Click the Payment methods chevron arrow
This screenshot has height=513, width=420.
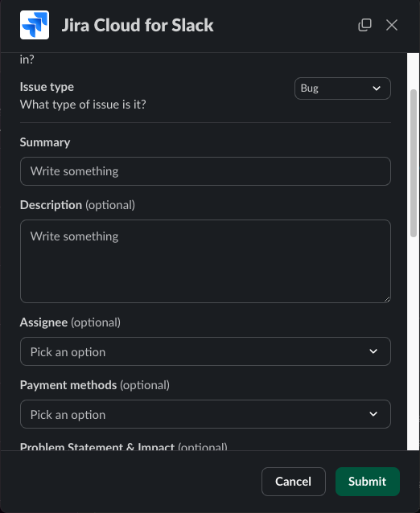(x=373, y=414)
